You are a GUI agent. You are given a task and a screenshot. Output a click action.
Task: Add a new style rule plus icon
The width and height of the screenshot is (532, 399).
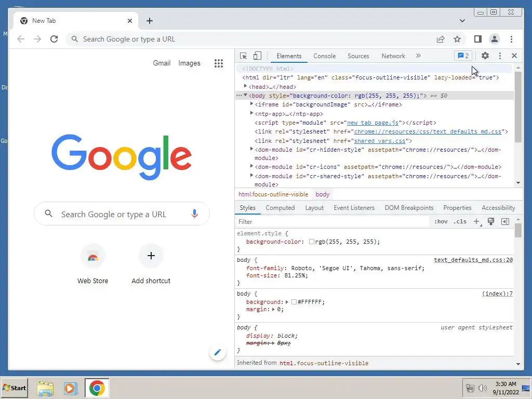[477, 221]
